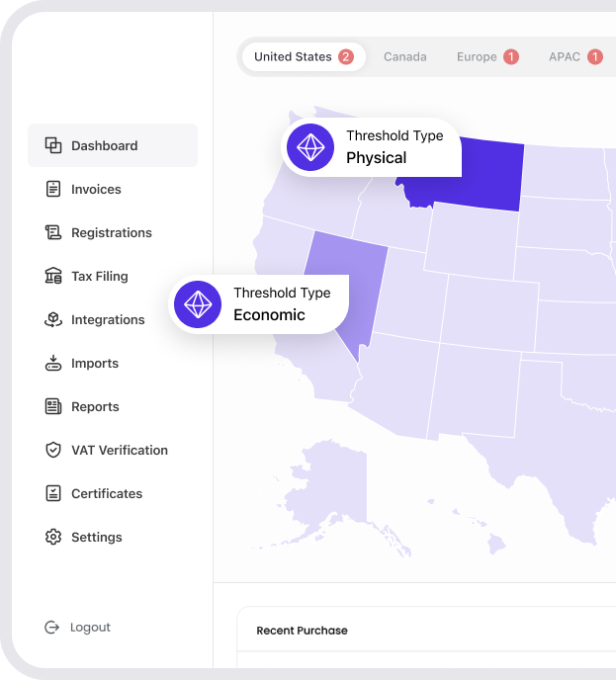This screenshot has width=616, height=680.
Task: View the Reports page
Action: 95,406
